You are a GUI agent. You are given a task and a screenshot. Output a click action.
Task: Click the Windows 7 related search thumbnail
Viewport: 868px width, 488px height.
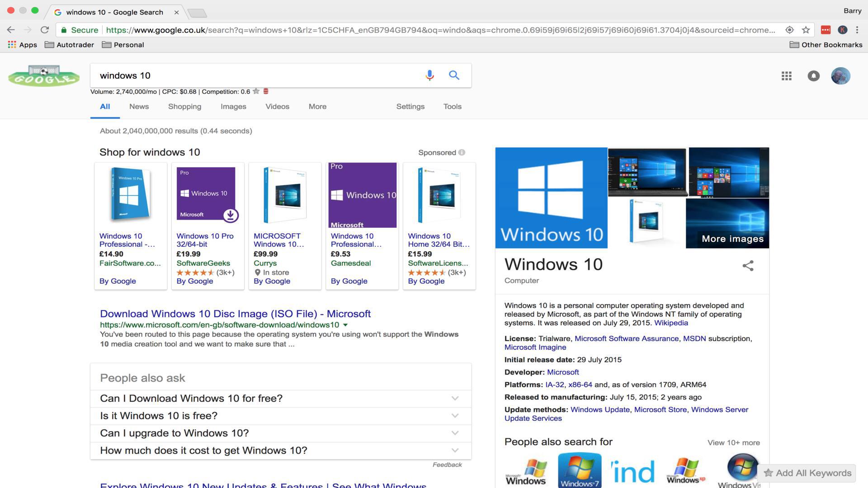click(580, 470)
